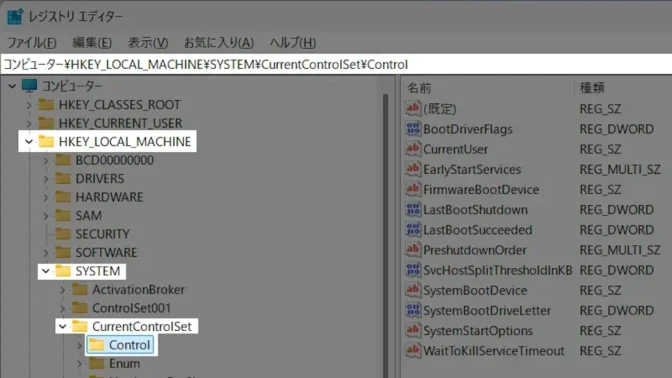Expand HKEY_CURRENT_USER chevron
The height and width of the screenshot is (378, 672).
29,123
